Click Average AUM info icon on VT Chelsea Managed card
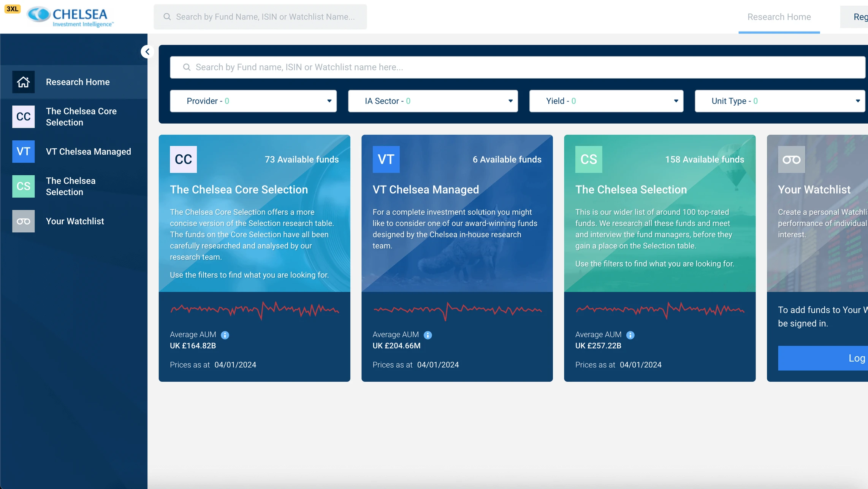Screen dimensions: 868x489 [428, 335]
